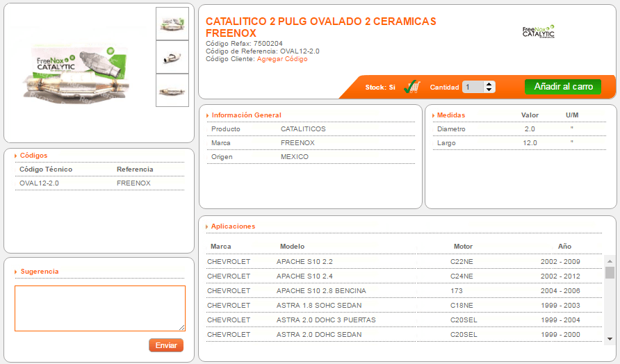This screenshot has width=620, height=364.
Task: Click the shopping cart stock icon
Action: click(x=412, y=87)
